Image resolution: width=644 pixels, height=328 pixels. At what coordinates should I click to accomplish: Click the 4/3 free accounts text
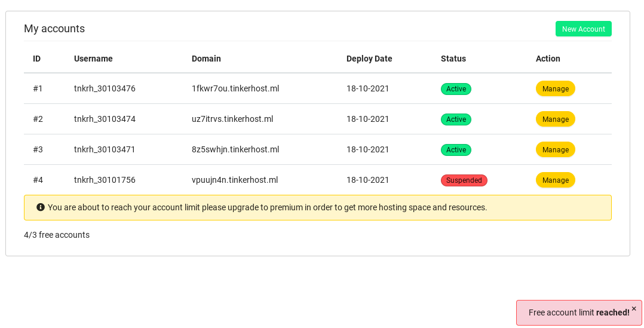[57, 235]
